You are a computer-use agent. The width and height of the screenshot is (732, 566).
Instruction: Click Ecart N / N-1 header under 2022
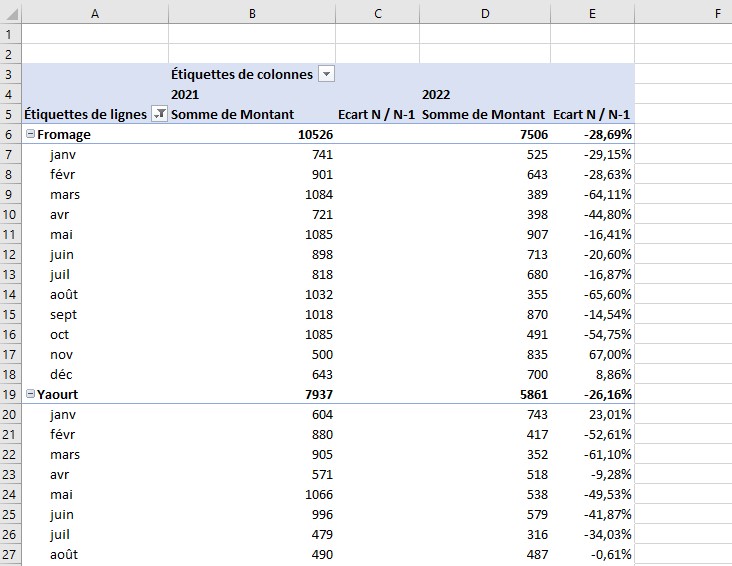592,114
